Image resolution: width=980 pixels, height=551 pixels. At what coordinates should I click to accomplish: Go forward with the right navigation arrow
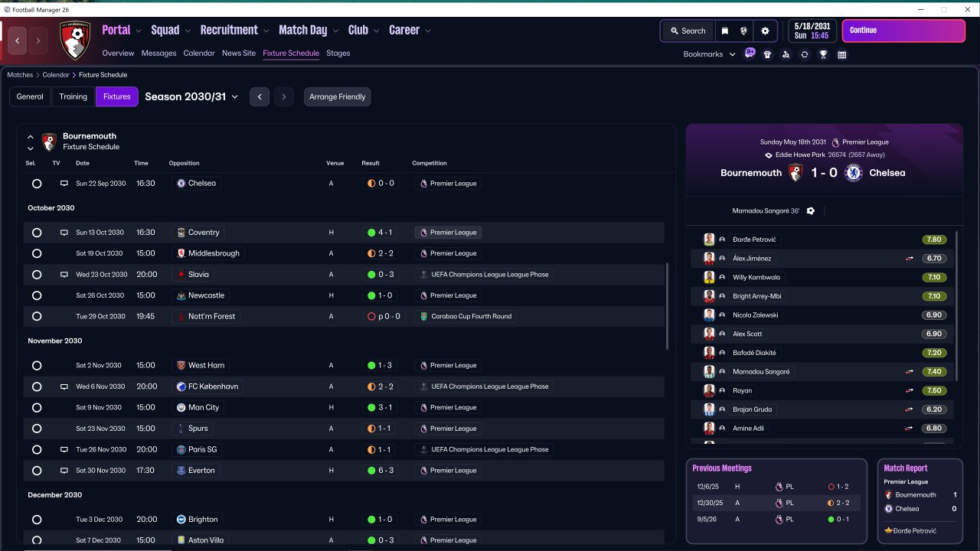[38, 40]
